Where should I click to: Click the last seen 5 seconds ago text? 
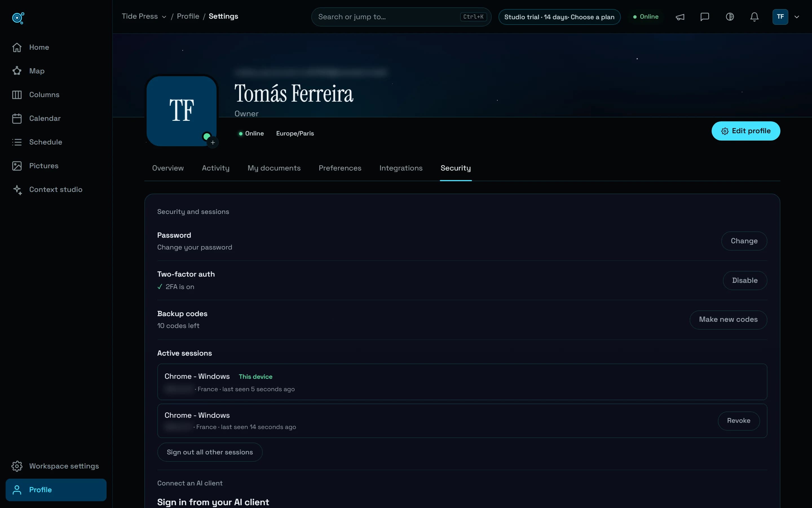[258, 389]
